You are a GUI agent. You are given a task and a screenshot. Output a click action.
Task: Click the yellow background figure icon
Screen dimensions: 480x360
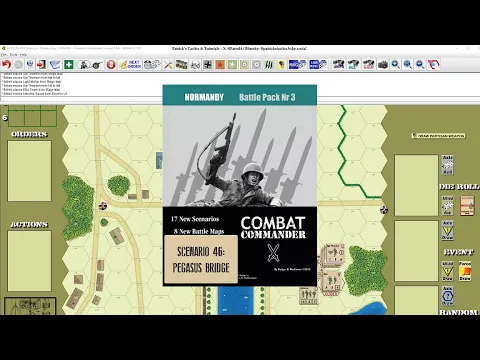point(281,64)
